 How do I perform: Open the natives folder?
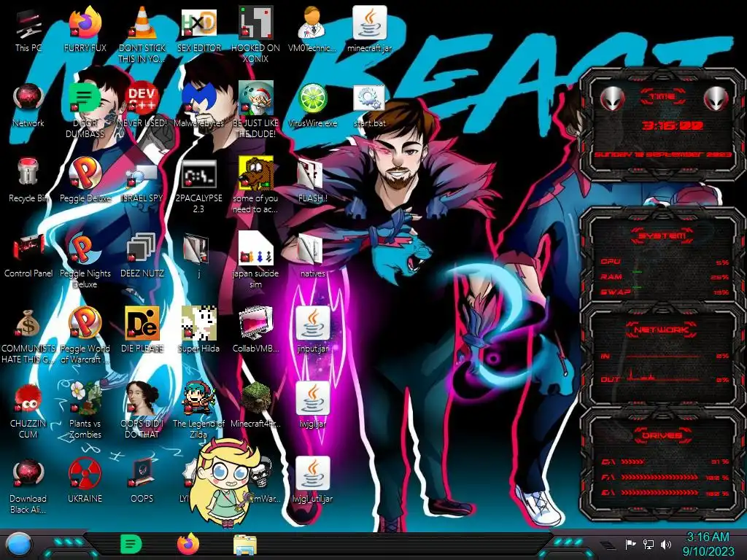(x=312, y=256)
